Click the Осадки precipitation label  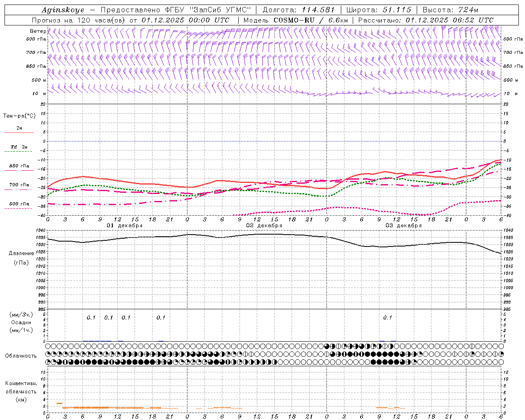pyautogui.click(x=21, y=323)
